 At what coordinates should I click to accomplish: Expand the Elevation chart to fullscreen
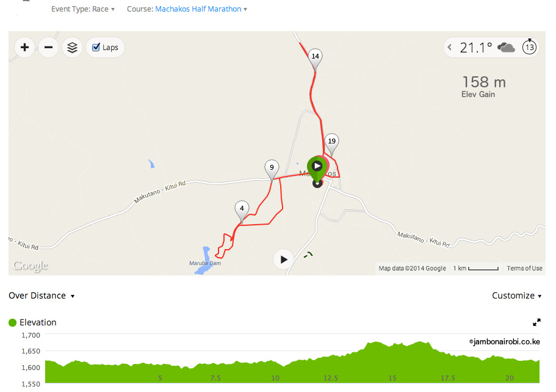tap(536, 322)
